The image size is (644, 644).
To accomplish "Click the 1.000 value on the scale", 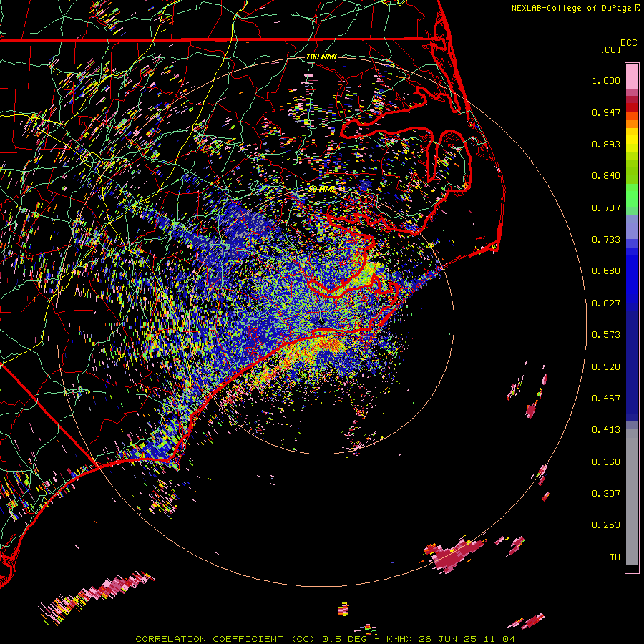I will (606, 80).
